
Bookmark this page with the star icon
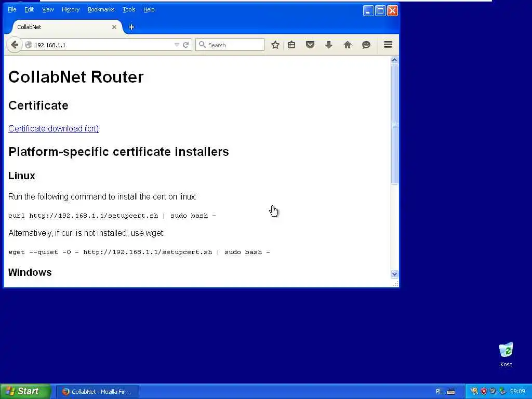pos(275,45)
